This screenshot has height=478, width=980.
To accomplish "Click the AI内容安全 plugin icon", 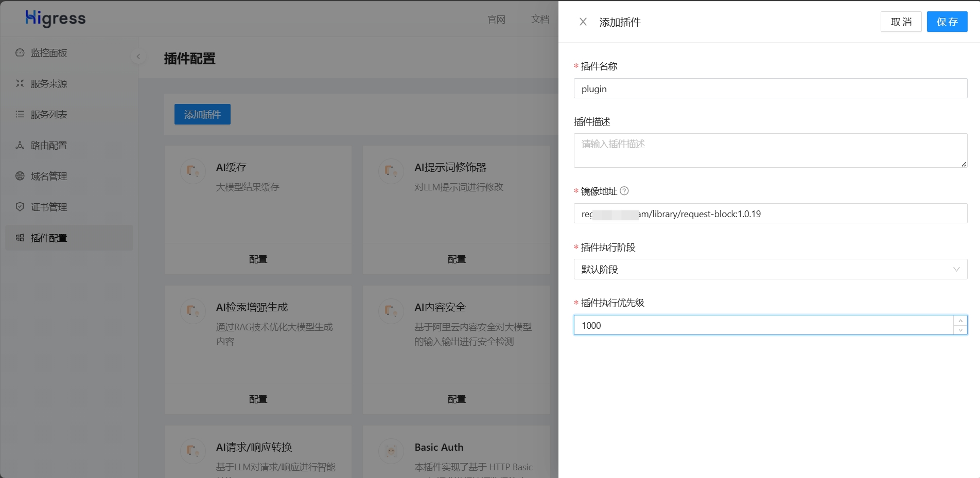I will pos(391,311).
